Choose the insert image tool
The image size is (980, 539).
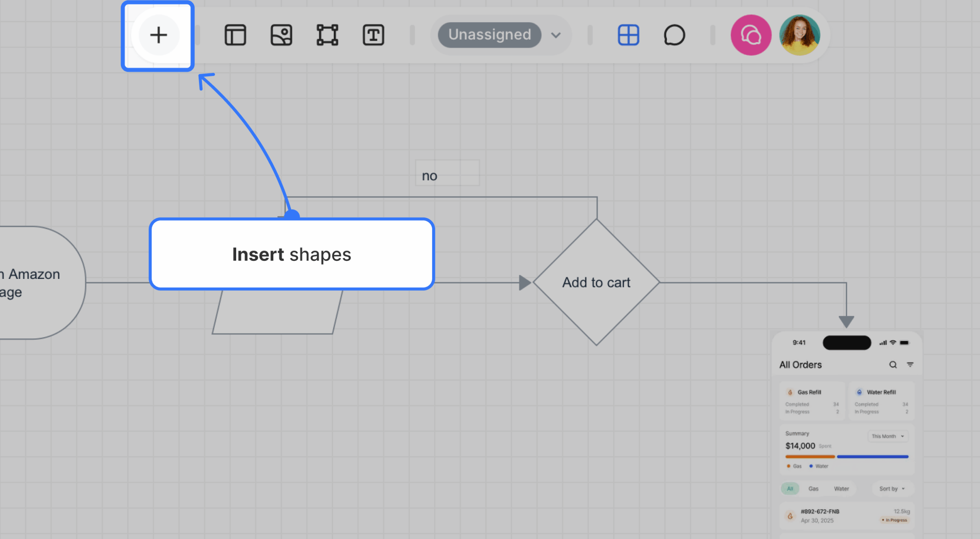pyautogui.click(x=281, y=35)
